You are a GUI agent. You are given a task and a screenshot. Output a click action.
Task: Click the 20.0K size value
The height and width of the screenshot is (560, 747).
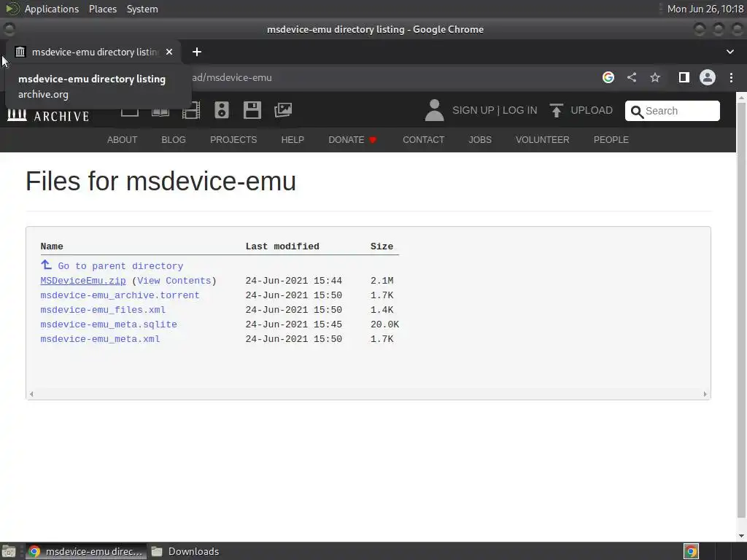(x=385, y=324)
